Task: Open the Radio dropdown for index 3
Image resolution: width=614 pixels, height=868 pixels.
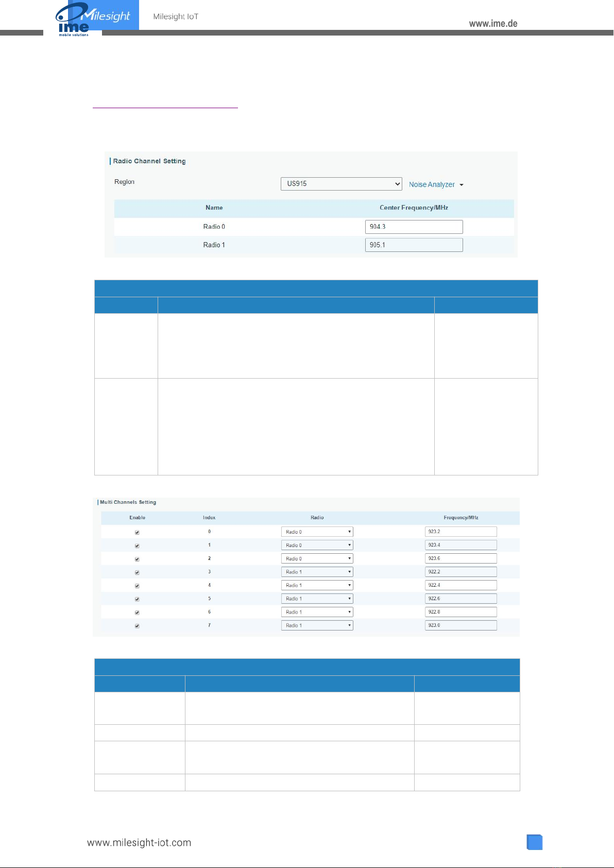Action: [x=317, y=572]
